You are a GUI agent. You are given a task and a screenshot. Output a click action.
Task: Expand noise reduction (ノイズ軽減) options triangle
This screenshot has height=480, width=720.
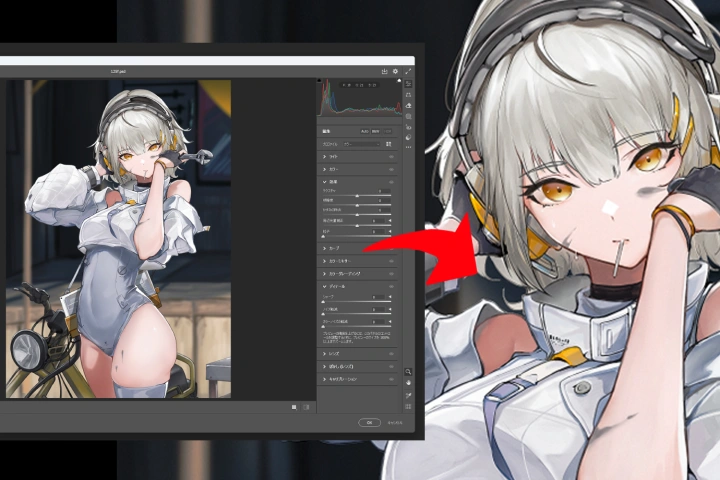pyautogui.click(x=390, y=310)
